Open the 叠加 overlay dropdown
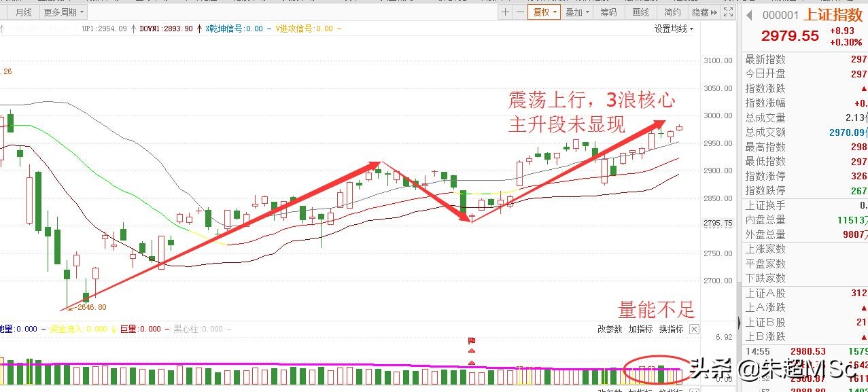The image size is (868, 392). tap(578, 12)
